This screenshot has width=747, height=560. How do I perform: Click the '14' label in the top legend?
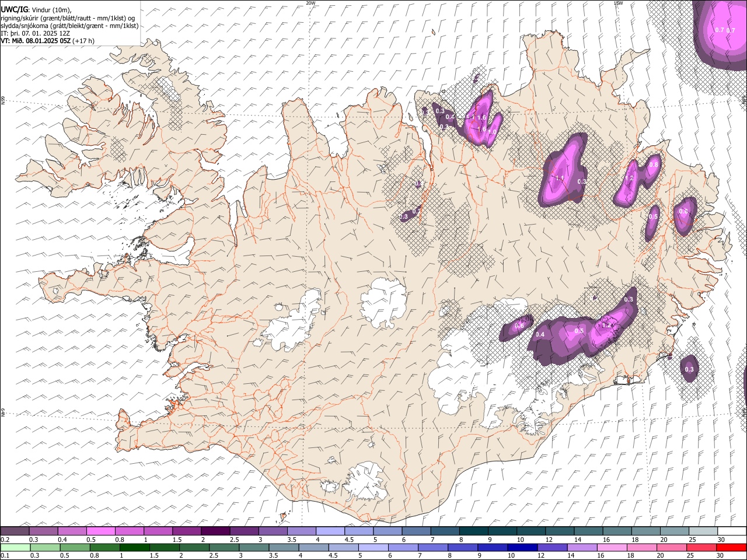[577, 540]
